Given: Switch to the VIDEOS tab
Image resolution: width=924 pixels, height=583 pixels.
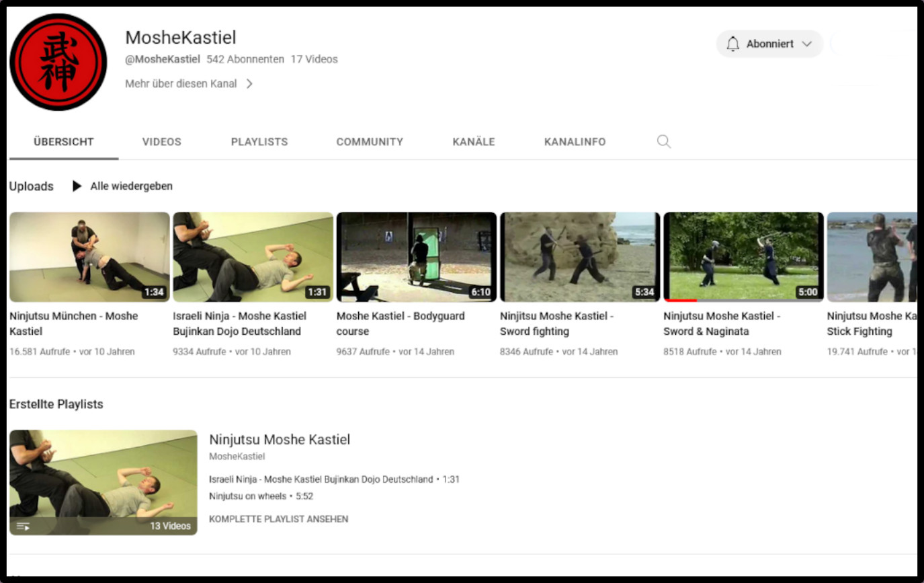Looking at the screenshot, I should (x=162, y=142).
